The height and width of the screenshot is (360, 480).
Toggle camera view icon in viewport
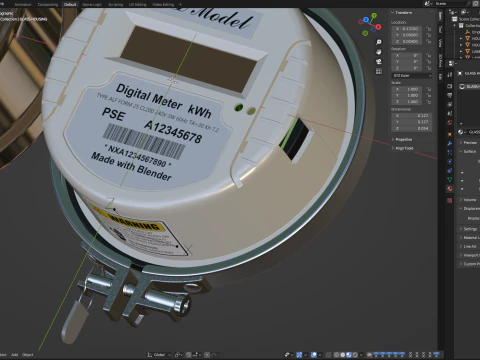[x=379, y=62]
